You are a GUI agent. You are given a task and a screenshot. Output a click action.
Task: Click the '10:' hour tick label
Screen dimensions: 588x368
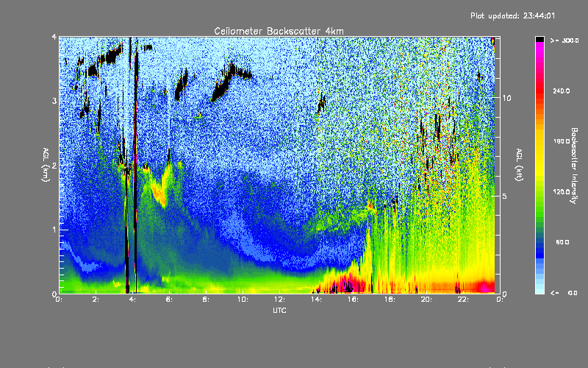click(243, 300)
